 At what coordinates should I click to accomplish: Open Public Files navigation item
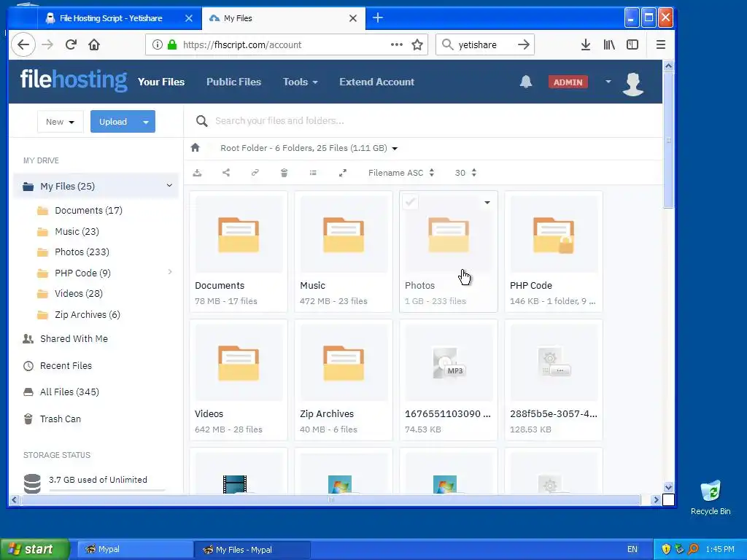coord(233,82)
